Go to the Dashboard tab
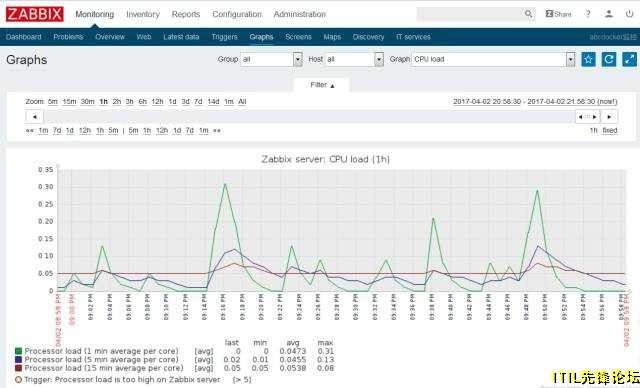Viewport: 640px width, 388px height. click(x=24, y=37)
